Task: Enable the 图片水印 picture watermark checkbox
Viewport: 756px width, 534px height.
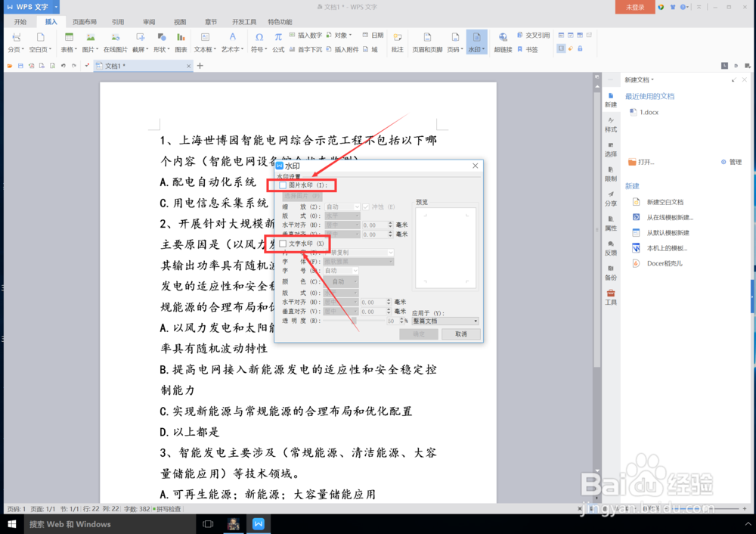Action: (x=282, y=185)
